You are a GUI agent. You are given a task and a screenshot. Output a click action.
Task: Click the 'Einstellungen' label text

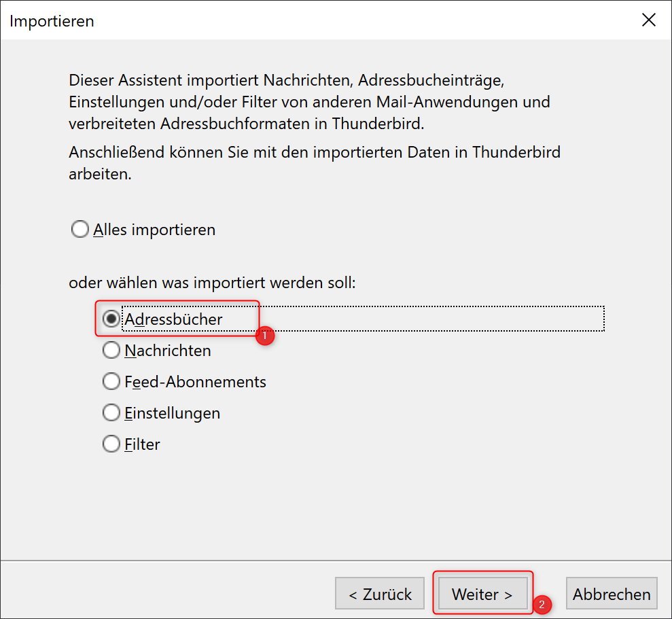[x=173, y=413]
